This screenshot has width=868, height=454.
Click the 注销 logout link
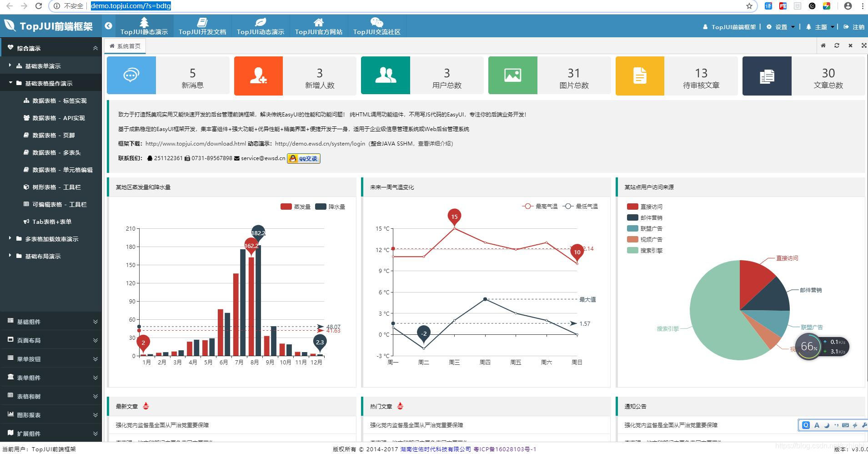[854, 27]
